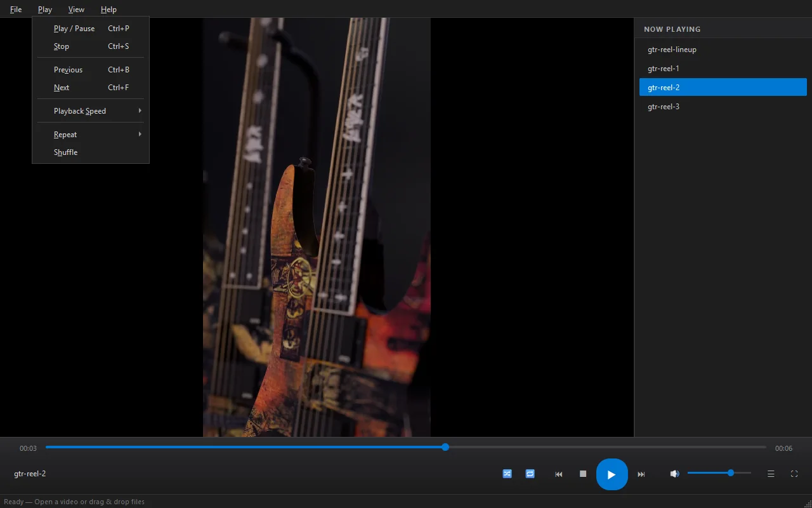Toggle Shuffle in the Play menu
Viewport: 812px width, 508px height.
91,152
